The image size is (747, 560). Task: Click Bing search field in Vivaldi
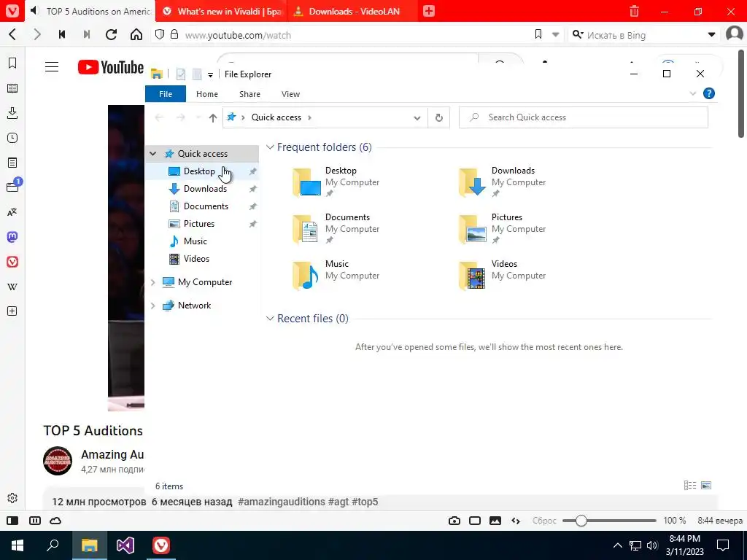643,35
